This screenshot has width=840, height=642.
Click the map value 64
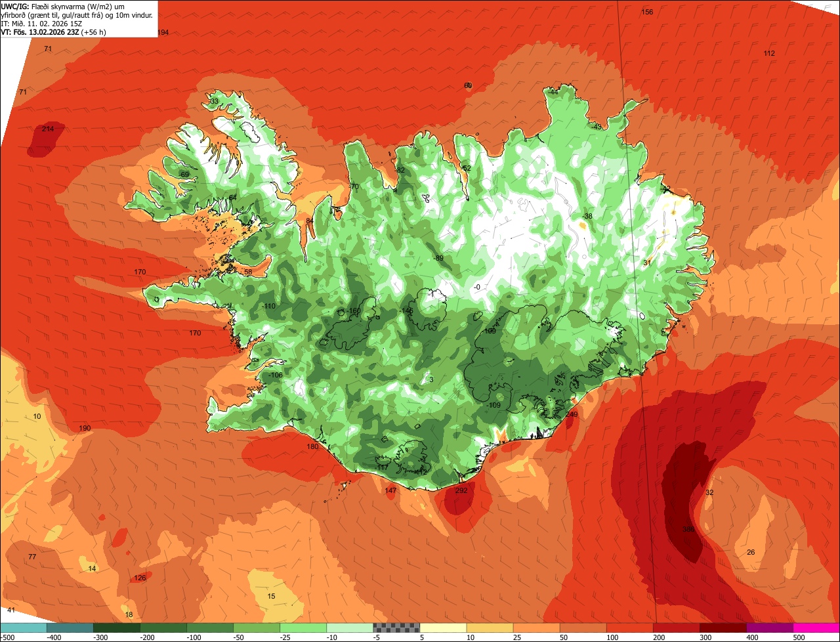(x=232, y=198)
